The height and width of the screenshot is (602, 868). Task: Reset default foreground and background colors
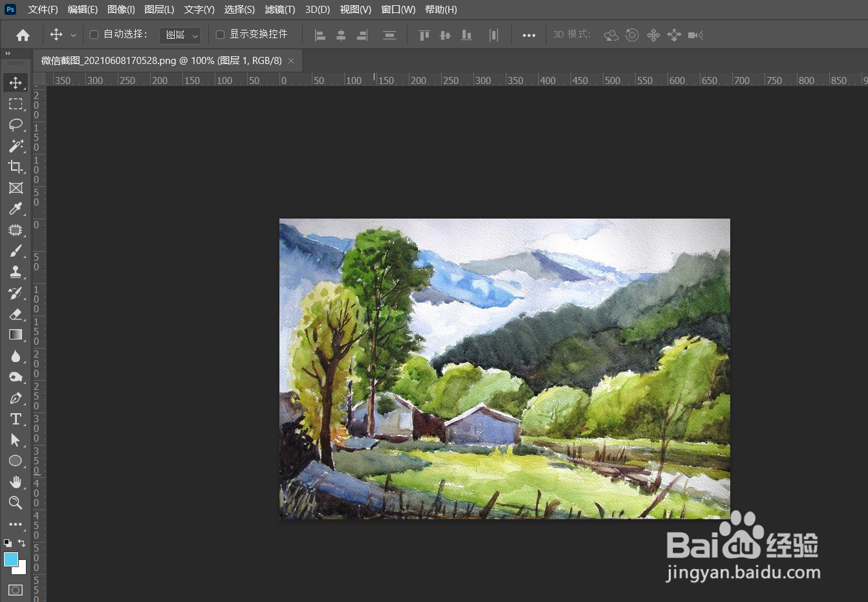coord(7,543)
